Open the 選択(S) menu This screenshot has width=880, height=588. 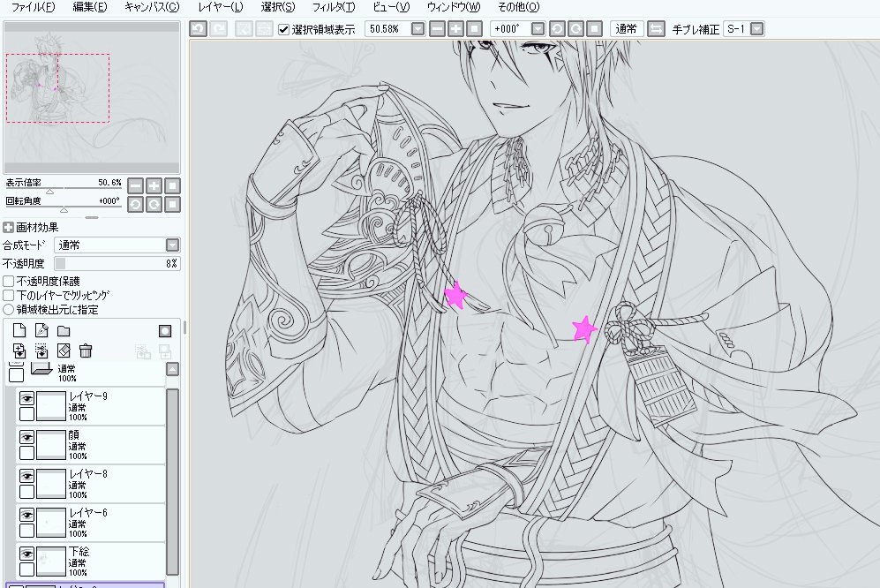coord(278,7)
